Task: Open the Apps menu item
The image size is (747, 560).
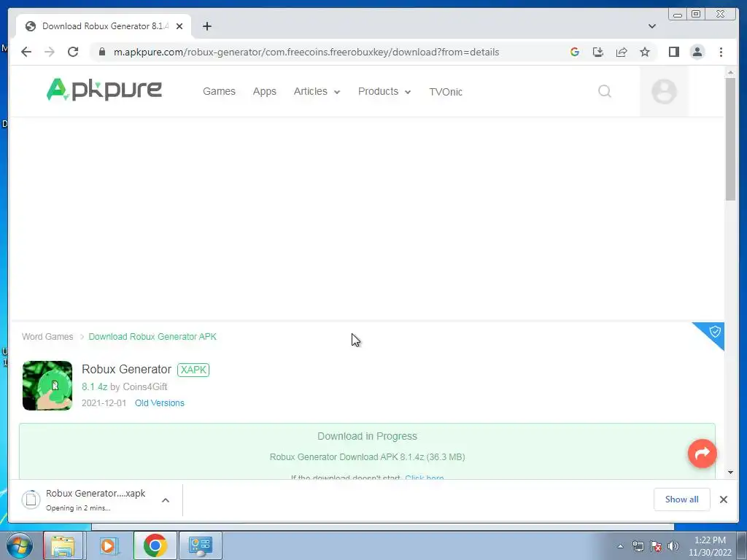Action: 264,91
